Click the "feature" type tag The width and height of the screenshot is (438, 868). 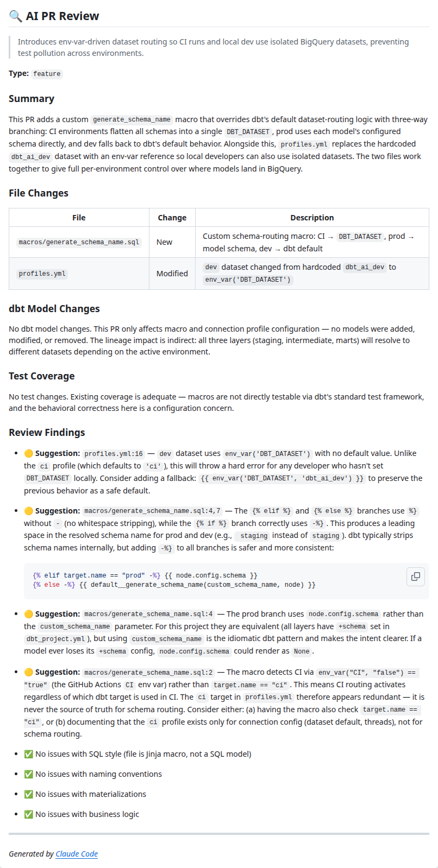pos(47,74)
